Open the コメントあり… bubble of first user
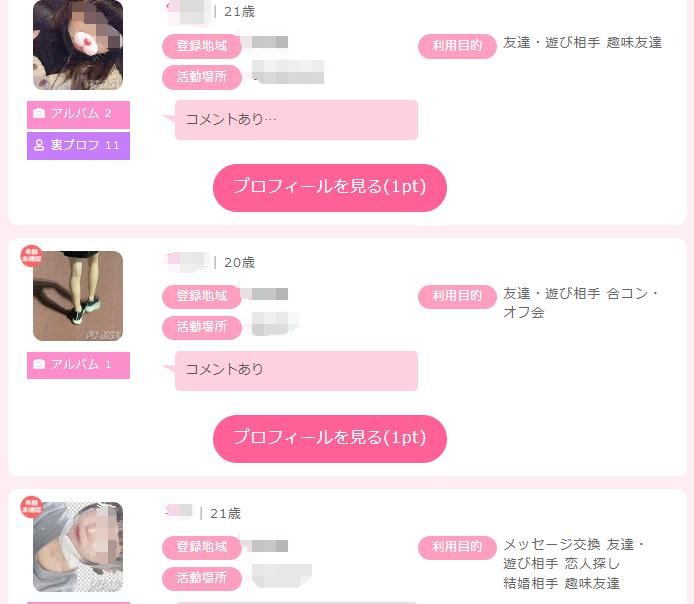694x604 pixels. pyautogui.click(x=296, y=120)
